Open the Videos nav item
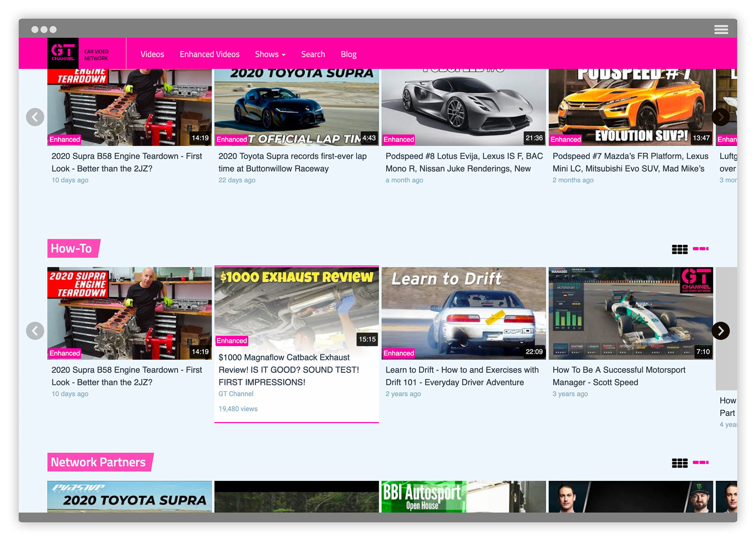 [152, 54]
